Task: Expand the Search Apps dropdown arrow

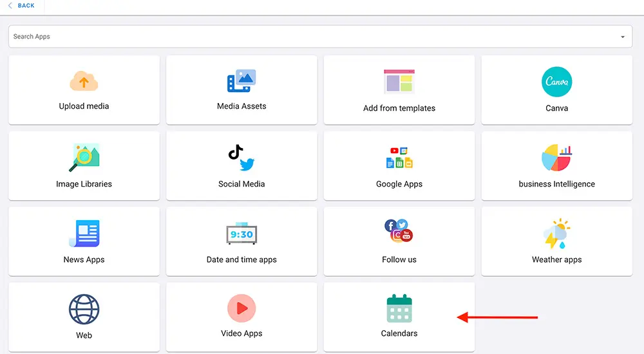Action: (x=623, y=37)
